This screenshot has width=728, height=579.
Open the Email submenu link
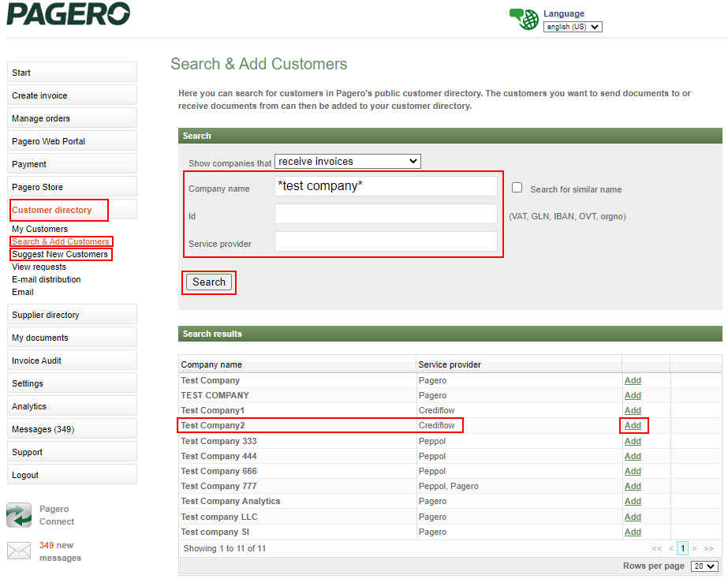(x=23, y=292)
